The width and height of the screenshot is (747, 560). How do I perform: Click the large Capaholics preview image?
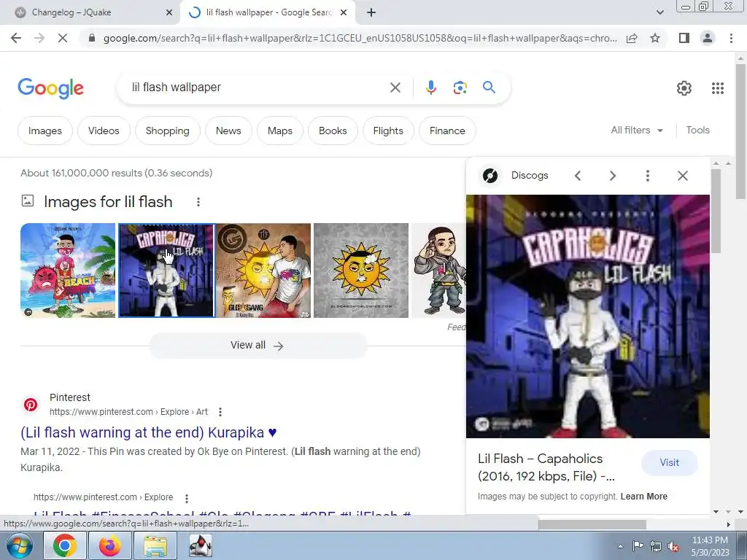pyautogui.click(x=588, y=316)
